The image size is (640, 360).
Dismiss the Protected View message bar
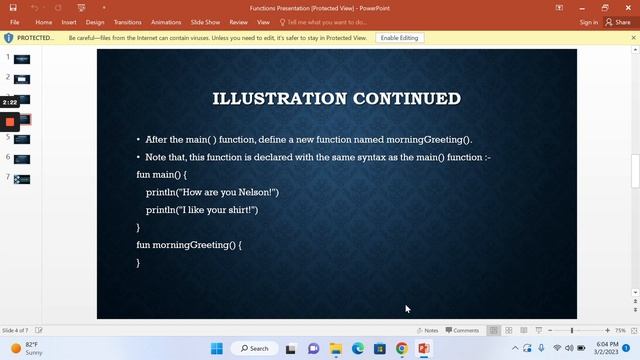[x=633, y=38]
